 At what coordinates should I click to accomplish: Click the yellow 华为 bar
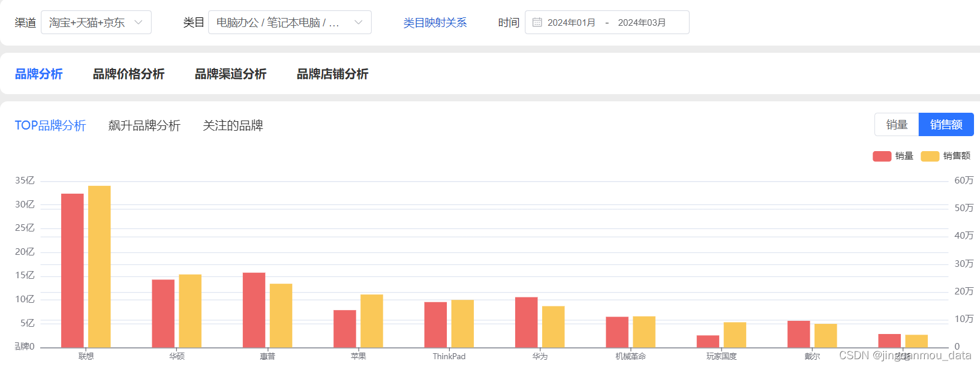point(554,327)
